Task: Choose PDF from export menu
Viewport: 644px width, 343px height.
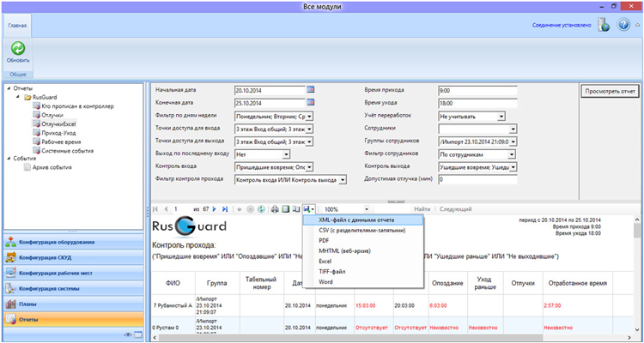Action: click(324, 240)
